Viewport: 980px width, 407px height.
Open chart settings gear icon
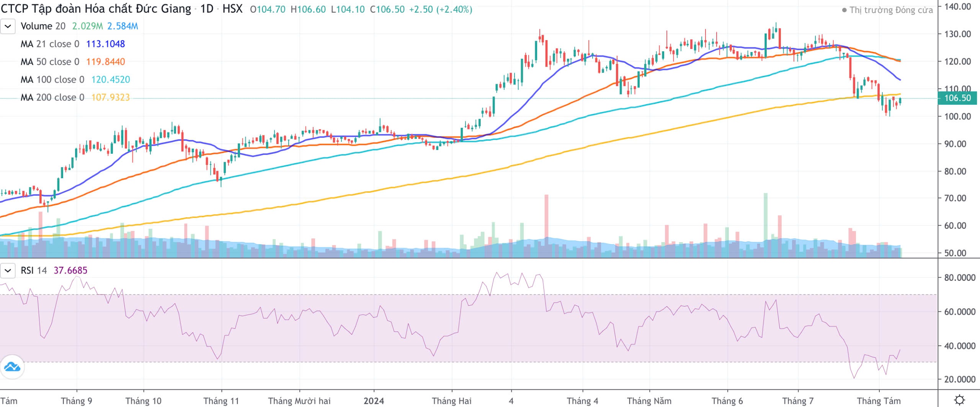click(x=959, y=400)
